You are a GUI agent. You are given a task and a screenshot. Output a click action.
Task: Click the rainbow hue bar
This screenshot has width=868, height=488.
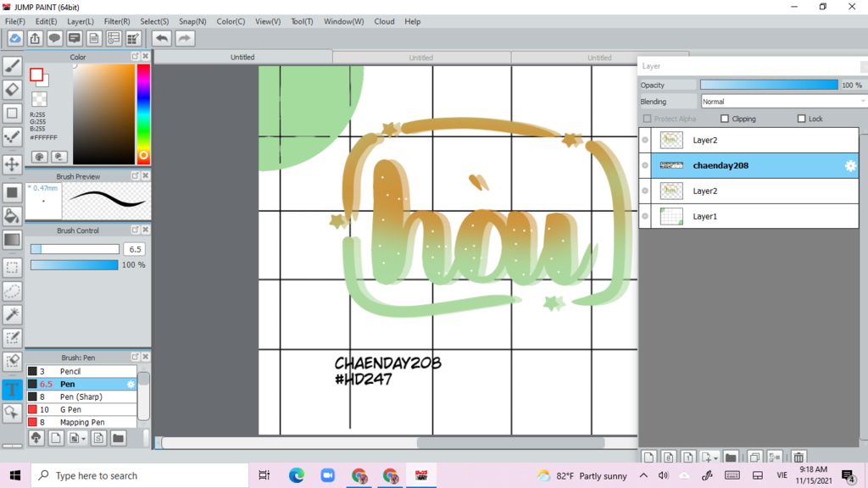tap(143, 114)
